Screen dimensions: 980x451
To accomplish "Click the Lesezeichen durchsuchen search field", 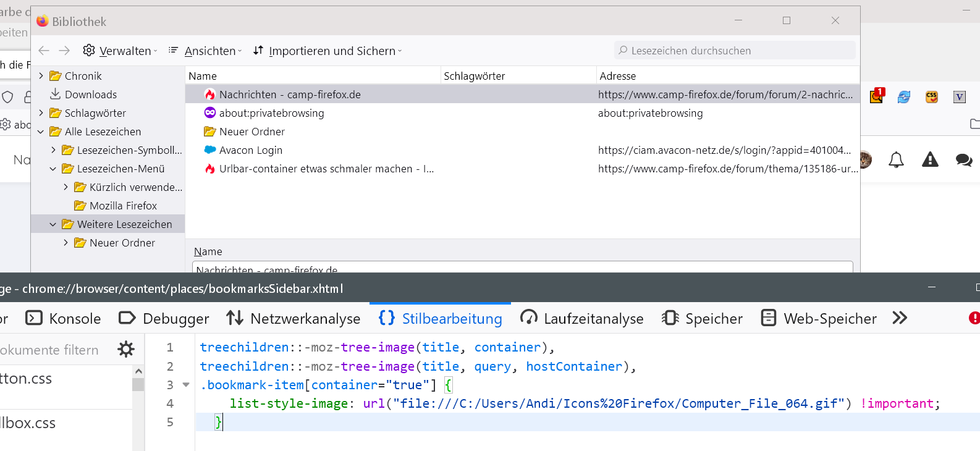I will pos(735,51).
